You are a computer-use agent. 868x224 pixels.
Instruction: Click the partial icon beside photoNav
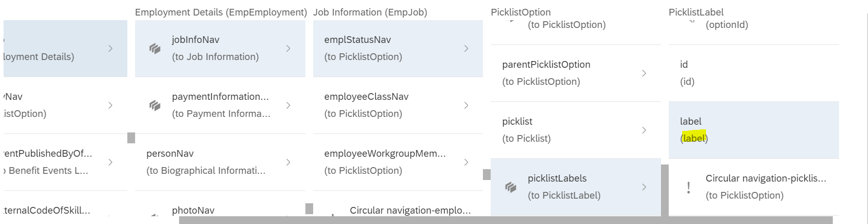pyautogui.click(x=154, y=216)
